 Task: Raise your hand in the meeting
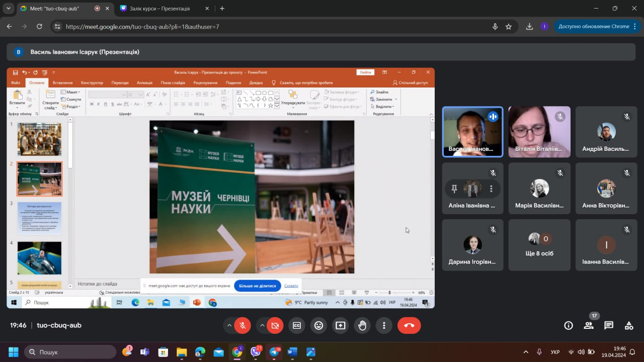[362, 325]
